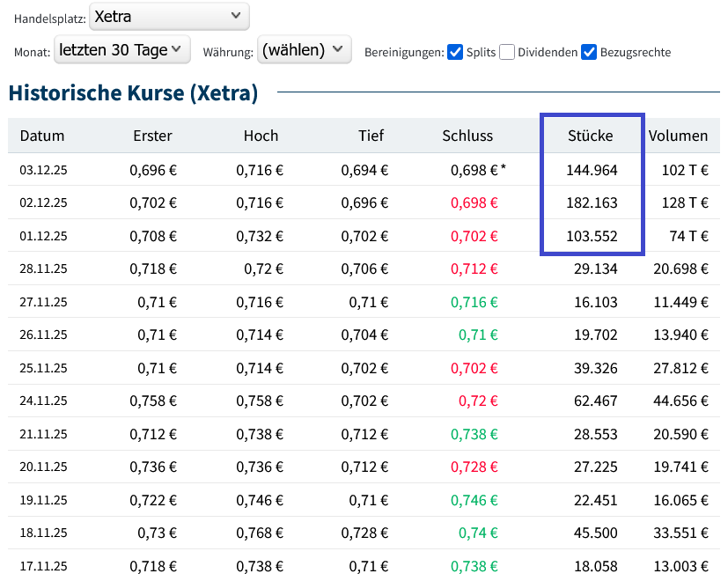Screen dimensions: 728x581
Task: Click the Stücke value 182.163
Action: [592, 202]
